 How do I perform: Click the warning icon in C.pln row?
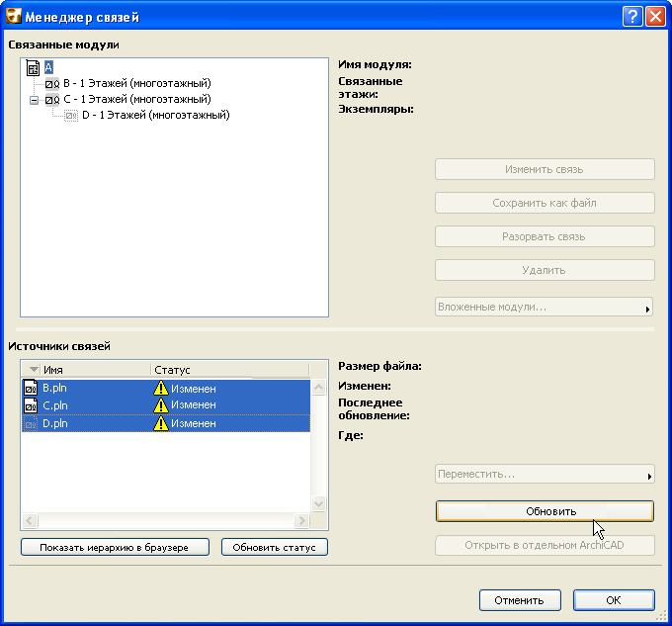pyautogui.click(x=161, y=405)
